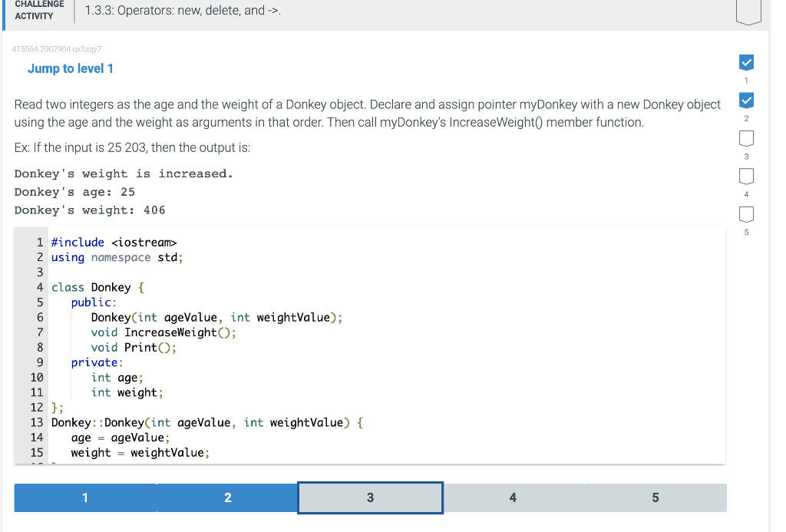Click the completed checkmark badge for level 1
This screenshot has height=532, width=786.
point(745,62)
